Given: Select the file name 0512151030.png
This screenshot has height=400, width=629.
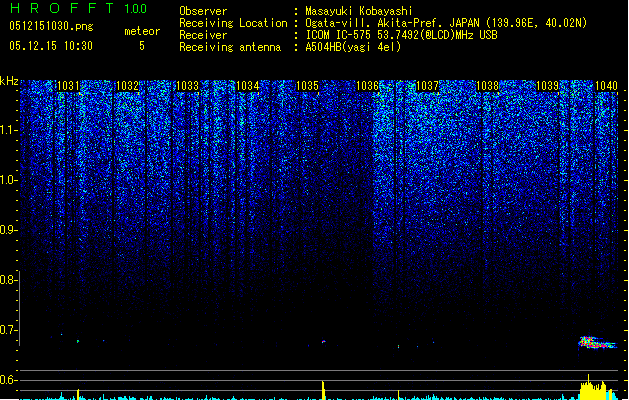Looking at the screenshot, I should click(x=51, y=26).
